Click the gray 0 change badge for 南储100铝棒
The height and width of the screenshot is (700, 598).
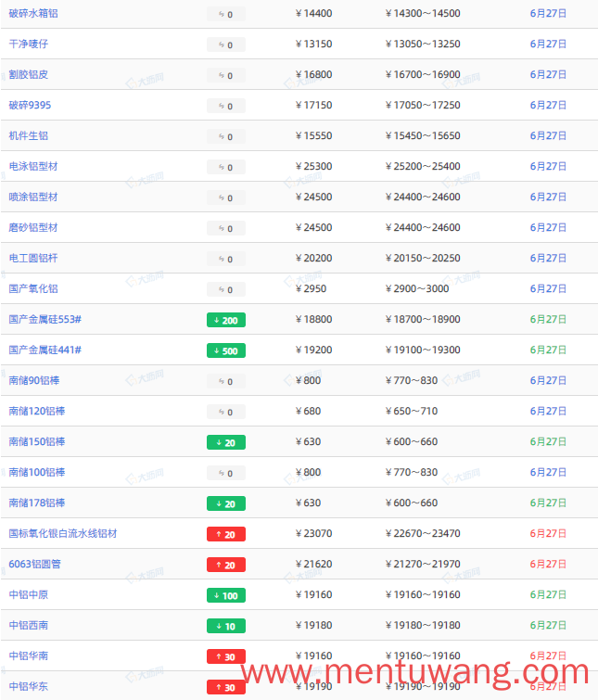click(x=226, y=473)
